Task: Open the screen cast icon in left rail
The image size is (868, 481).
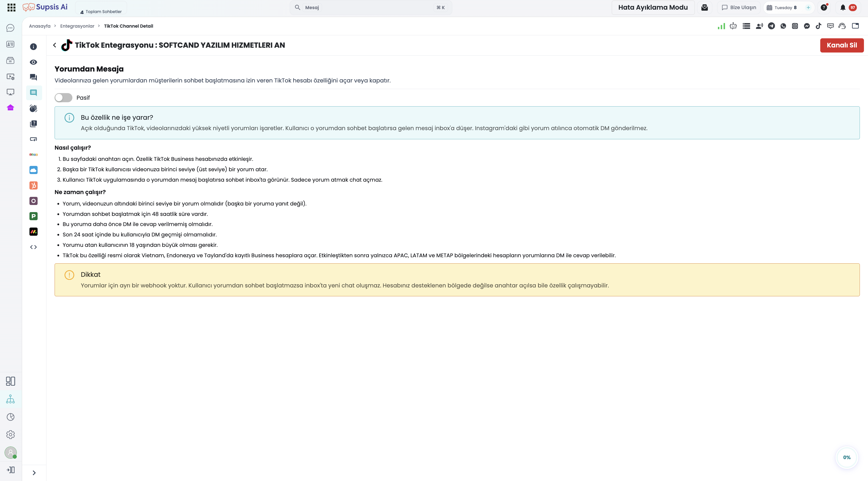Action: (x=10, y=92)
